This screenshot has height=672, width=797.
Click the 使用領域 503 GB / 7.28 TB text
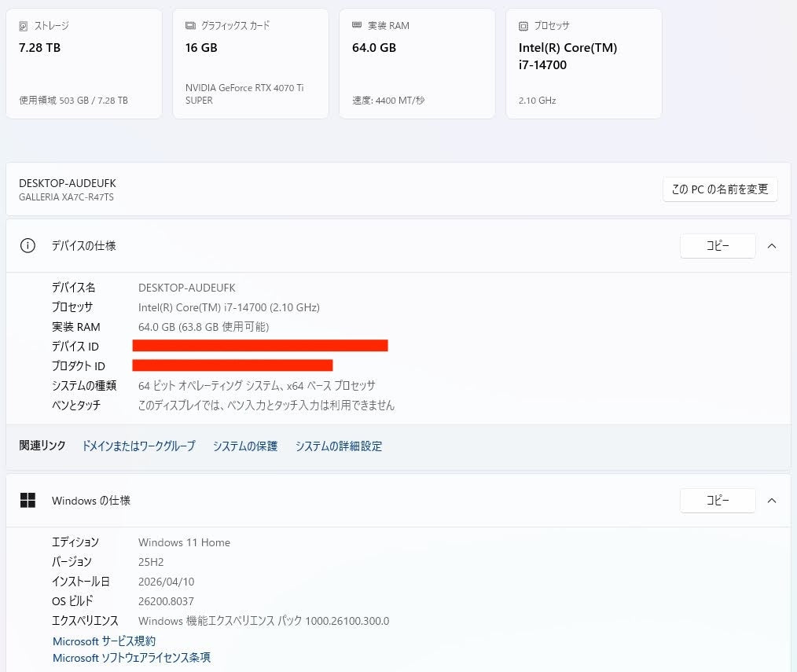(x=73, y=101)
